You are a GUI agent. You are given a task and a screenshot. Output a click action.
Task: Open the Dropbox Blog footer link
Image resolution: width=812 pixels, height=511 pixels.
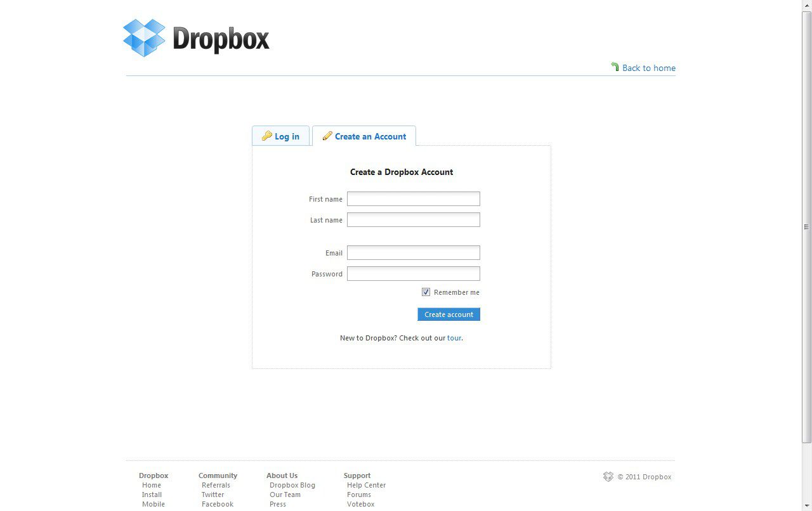point(292,485)
